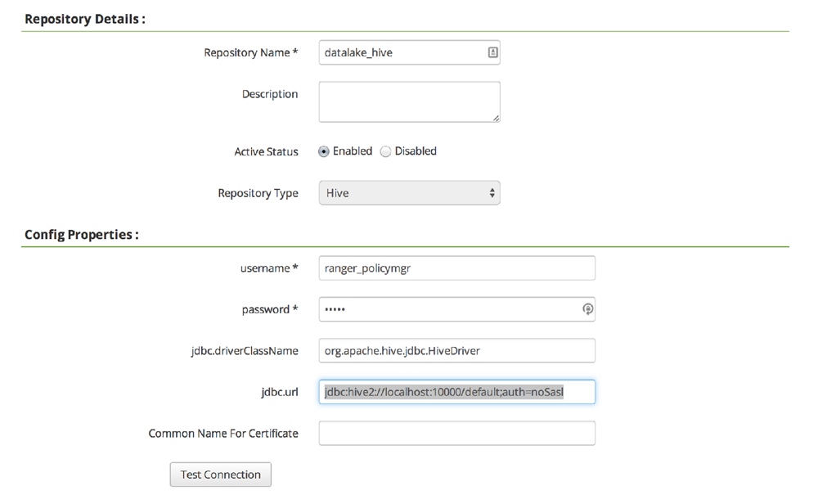Click inside the Description text area
The height and width of the screenshot is (504, 818).
pyautogui.click(x=410, y=101)
